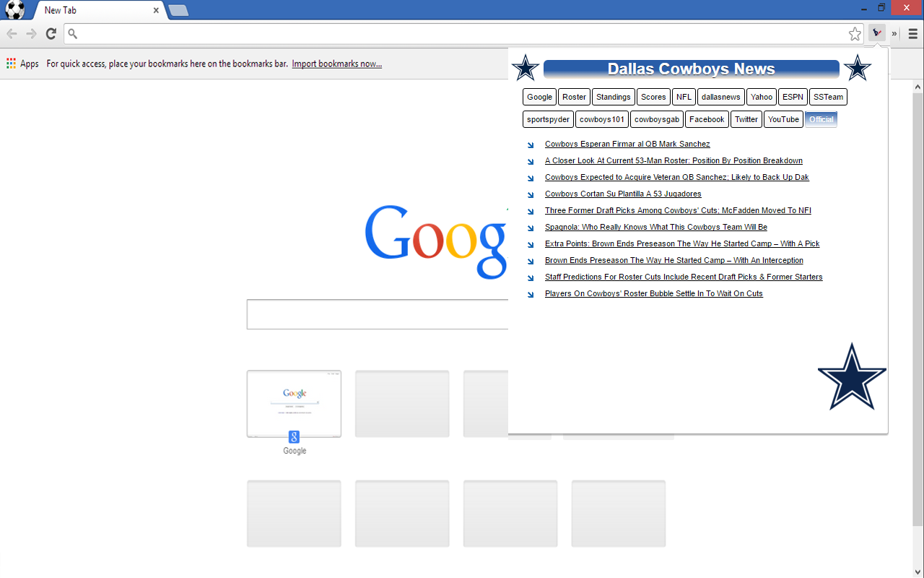924x578 pixels.
Task: Select the highlighted Official button
Action: [x=821, y=119]
